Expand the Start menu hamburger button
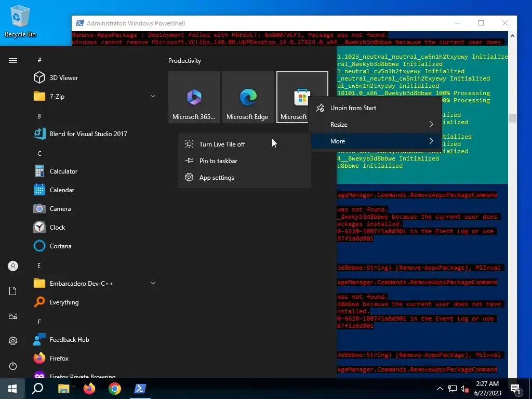 pos(13,60)
